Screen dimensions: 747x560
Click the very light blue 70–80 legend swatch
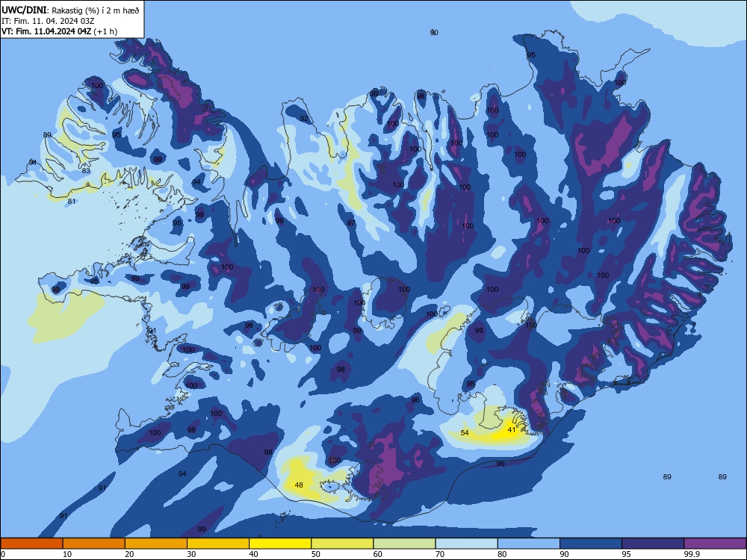click(467, 544)
